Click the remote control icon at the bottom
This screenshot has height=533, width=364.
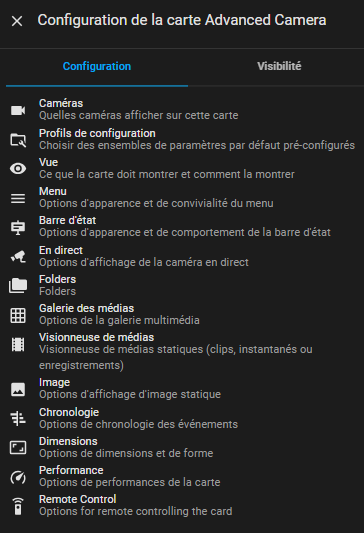(18, 506)
